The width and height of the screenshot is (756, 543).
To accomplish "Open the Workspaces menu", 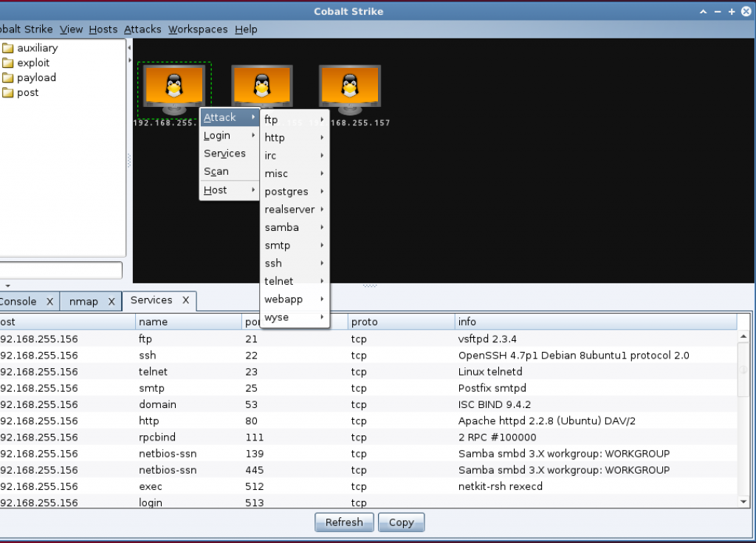I will (x=198, y=30).
